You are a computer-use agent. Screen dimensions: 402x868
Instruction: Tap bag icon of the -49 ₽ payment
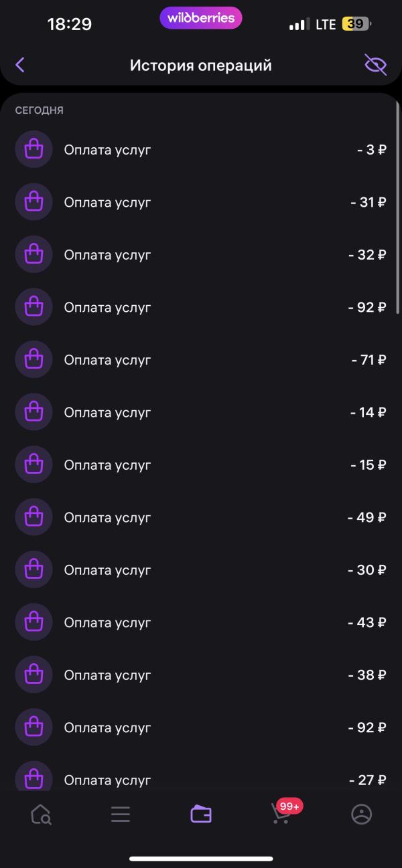(x=33, y=517)
